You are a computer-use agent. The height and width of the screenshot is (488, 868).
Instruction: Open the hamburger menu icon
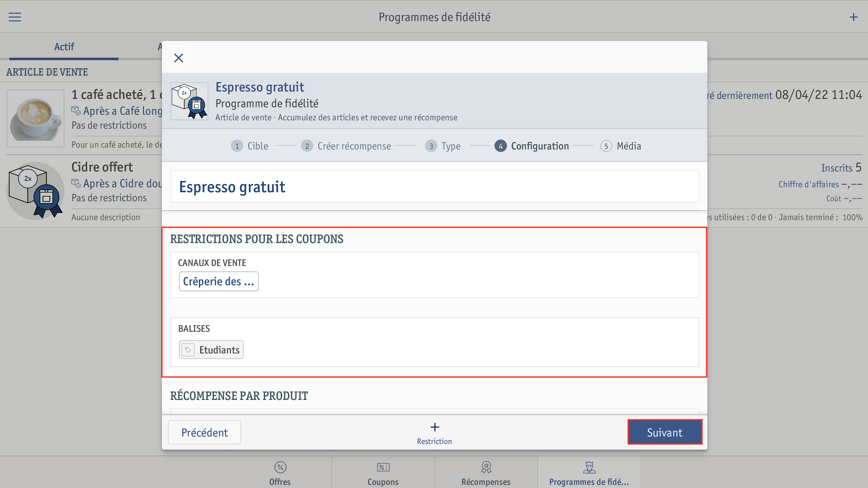pyautogui.click(x=15, y=17)
